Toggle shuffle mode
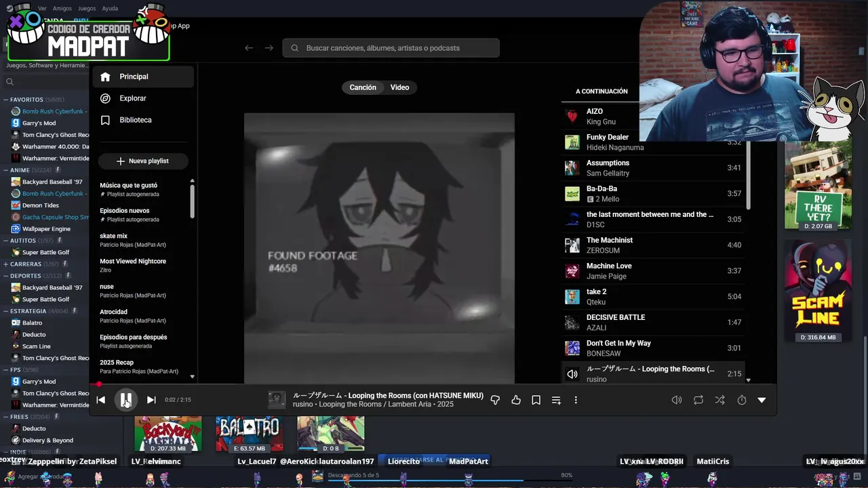The height and width of the screenshot is (488, 868). pos(720,400)
